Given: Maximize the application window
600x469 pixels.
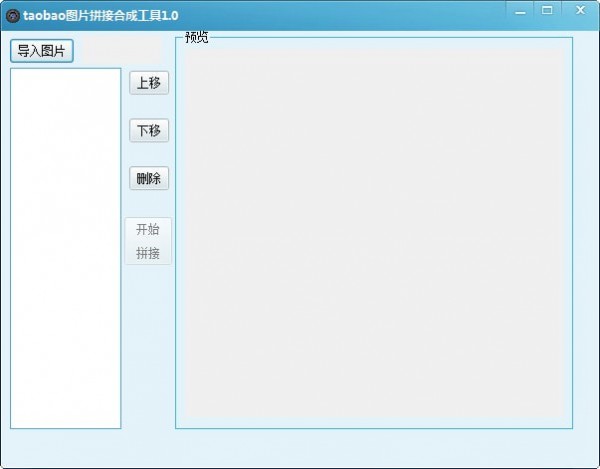Looking at the screenshot, I should pyautogui.click(x=547, y=10).
